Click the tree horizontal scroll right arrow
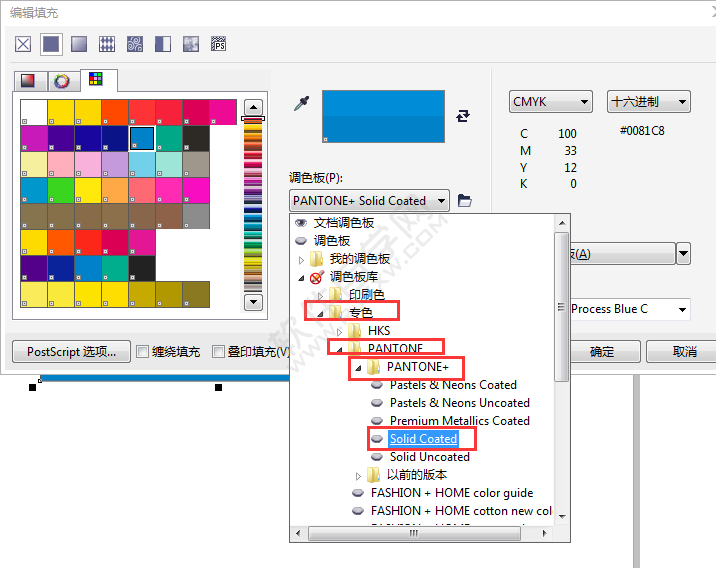 (545, 533)
